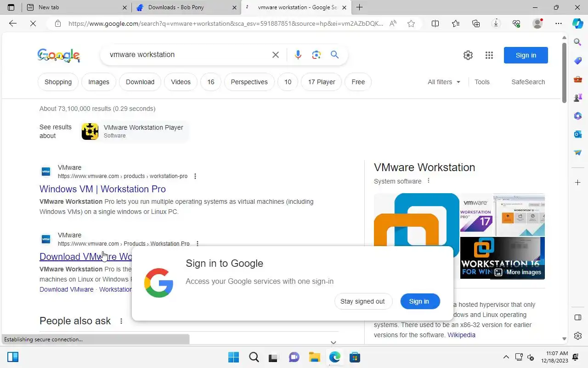The width and height of the screenshot is (588, 368).
Task: Start voice search microphone icon
Action: point(298,55)
